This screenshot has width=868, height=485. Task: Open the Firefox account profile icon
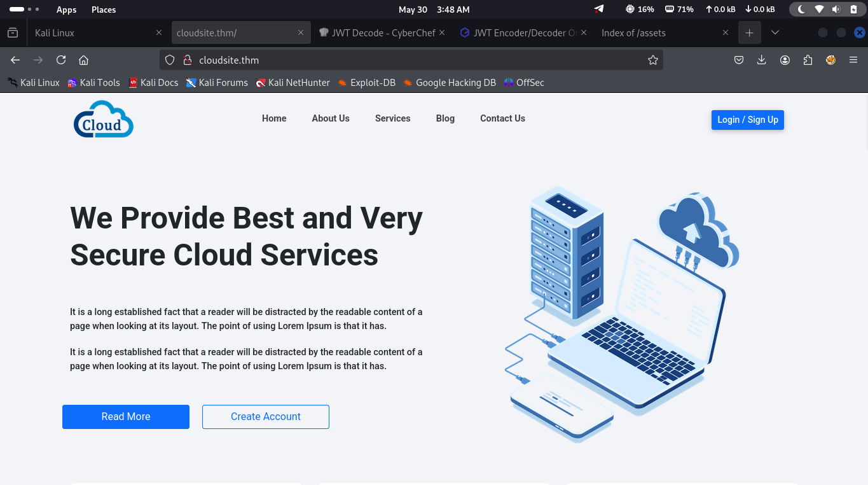tap(785, 60)
